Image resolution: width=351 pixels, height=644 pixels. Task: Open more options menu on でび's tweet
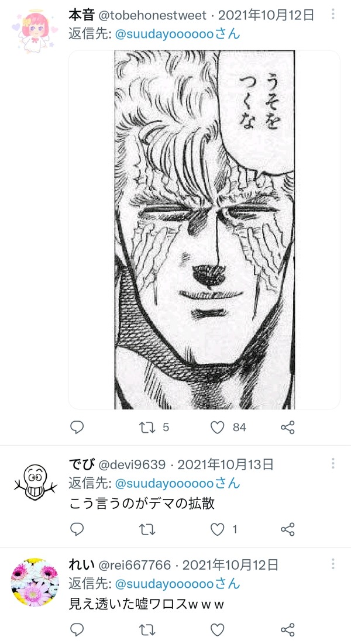333,464
